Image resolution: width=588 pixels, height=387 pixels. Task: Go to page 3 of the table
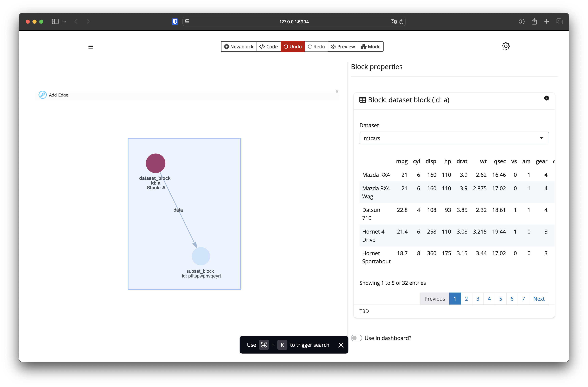coord(478,299)
